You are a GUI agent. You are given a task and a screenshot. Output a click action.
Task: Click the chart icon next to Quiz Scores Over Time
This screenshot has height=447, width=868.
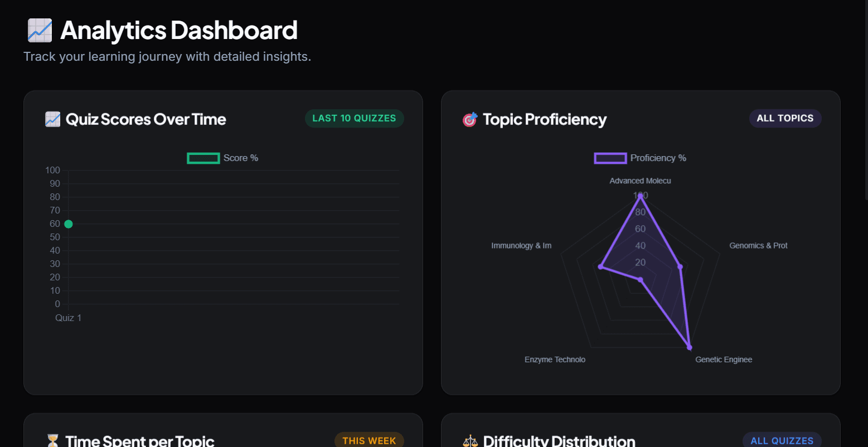[x=52, y=119]
